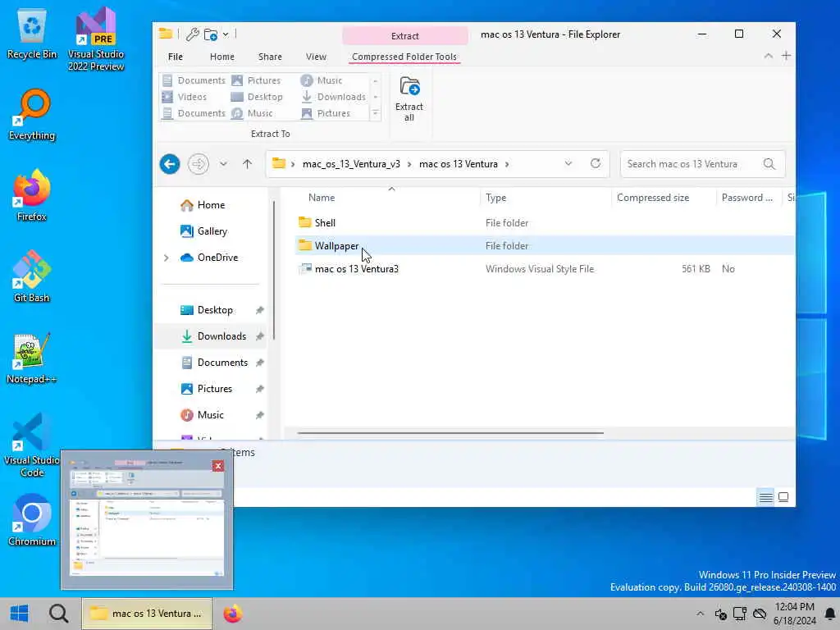Click the plus icon beside the ribbon chevron

[x=786, y=56]
